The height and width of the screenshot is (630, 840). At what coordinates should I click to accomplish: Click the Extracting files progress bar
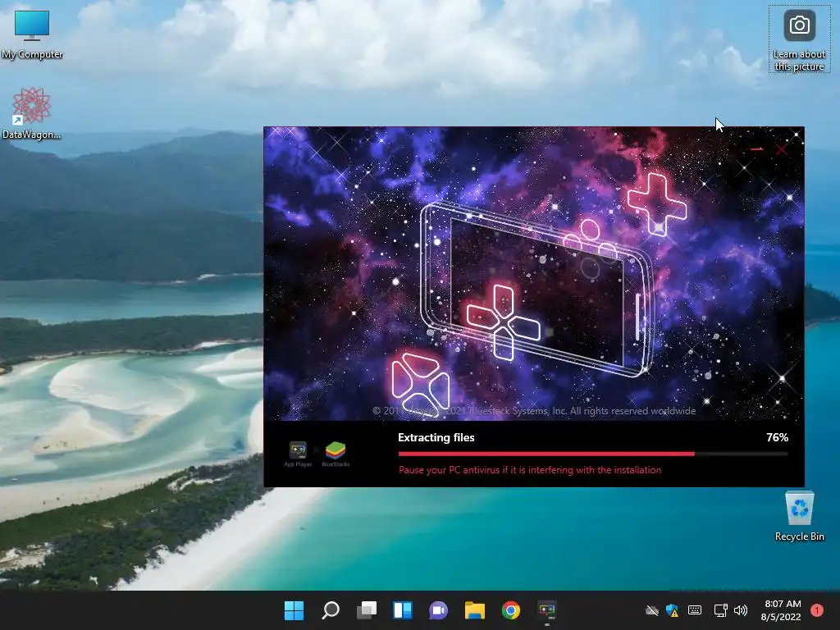pos(592,454)
